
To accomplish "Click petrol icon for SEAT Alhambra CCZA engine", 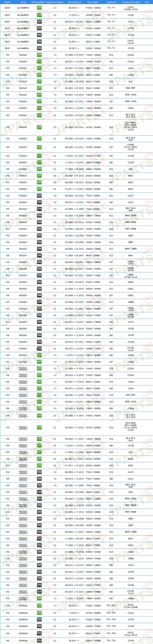I will click(x=39, y=15).
